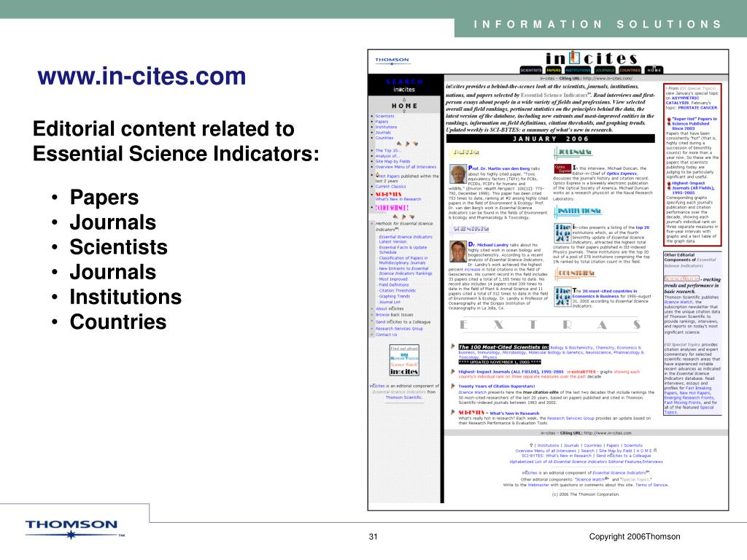Open PROSTATE CANCER special topic link
Viewport: 747px width, 560px height.
(697, 108)
